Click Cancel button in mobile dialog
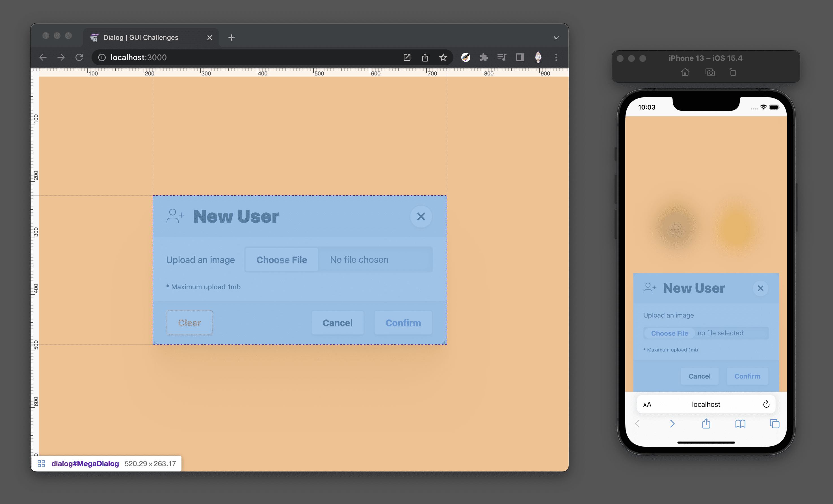Viewport: 833px width, 504px height. tap(699, 376)
